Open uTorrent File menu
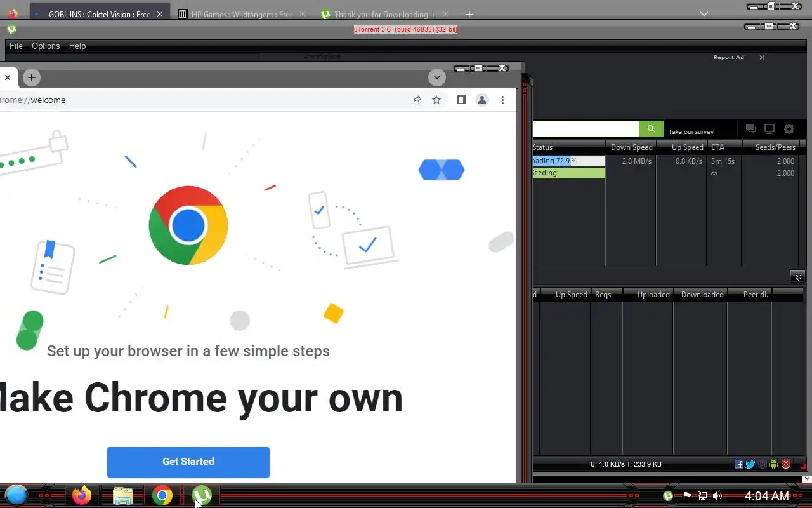This screenshot has width=812, height=508. point(16,46)
